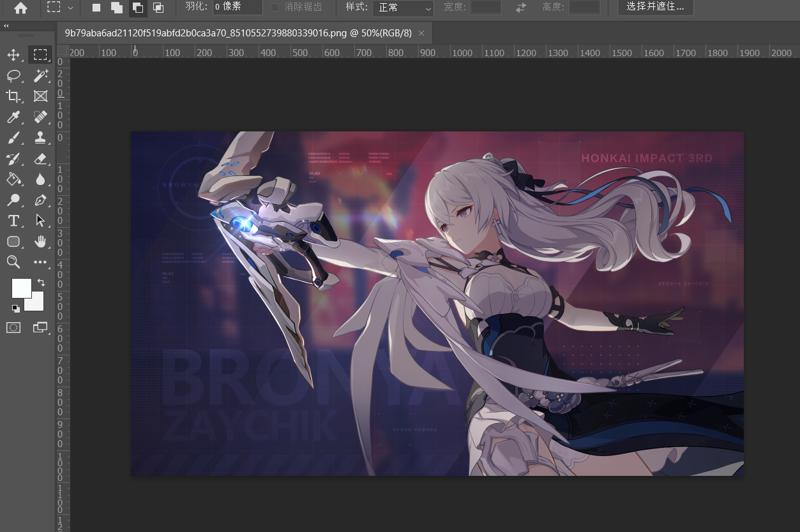This screenshot has width=800, height=532.
Task: Select the Move tool
Action: click(x=13, y=55)
